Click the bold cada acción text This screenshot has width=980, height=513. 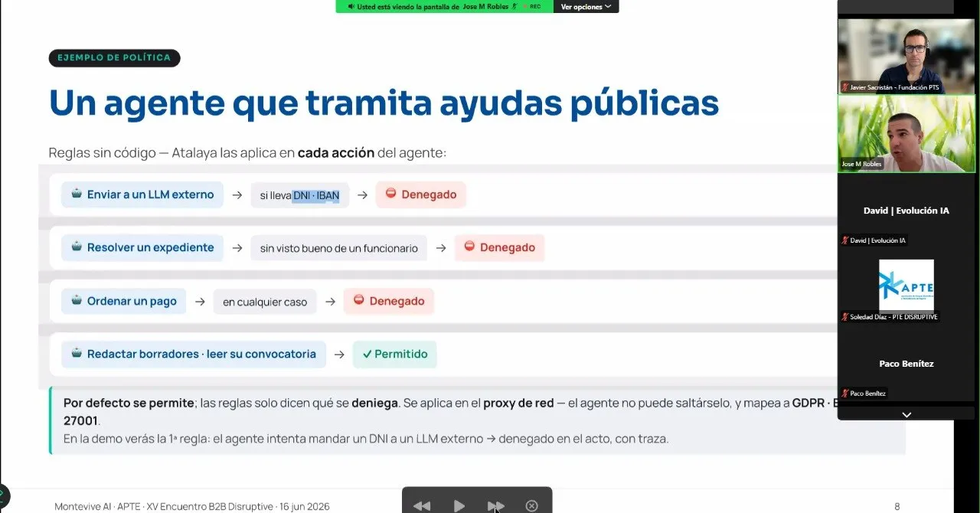coord(336,152)
